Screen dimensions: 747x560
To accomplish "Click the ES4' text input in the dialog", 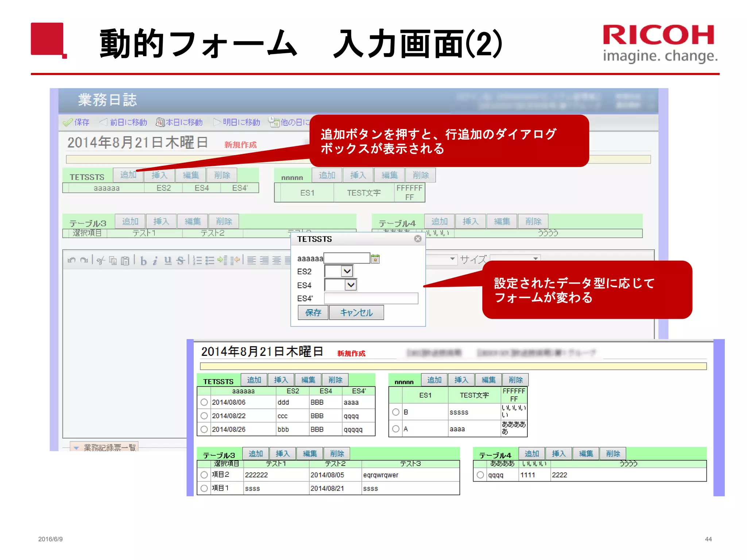I will (x=371, y=298).
